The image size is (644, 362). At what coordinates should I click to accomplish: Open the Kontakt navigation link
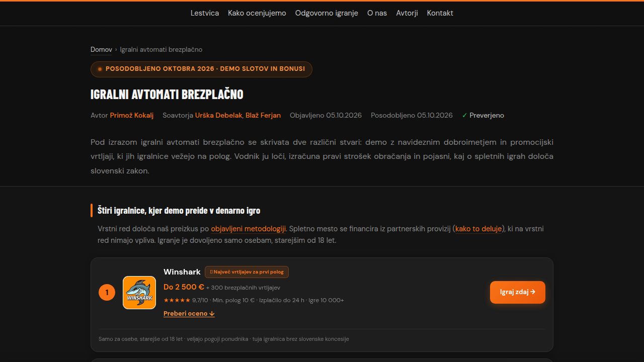click(x=440, y=13)
